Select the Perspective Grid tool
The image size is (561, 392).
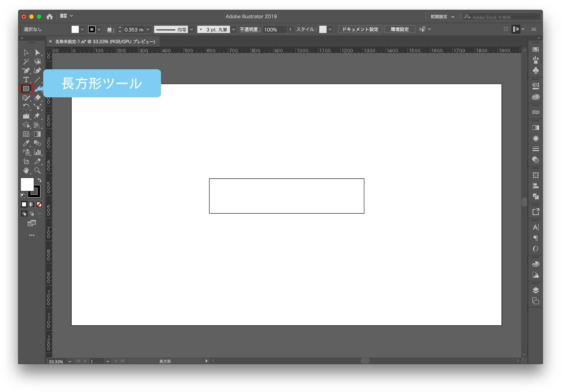pos(38,125)
